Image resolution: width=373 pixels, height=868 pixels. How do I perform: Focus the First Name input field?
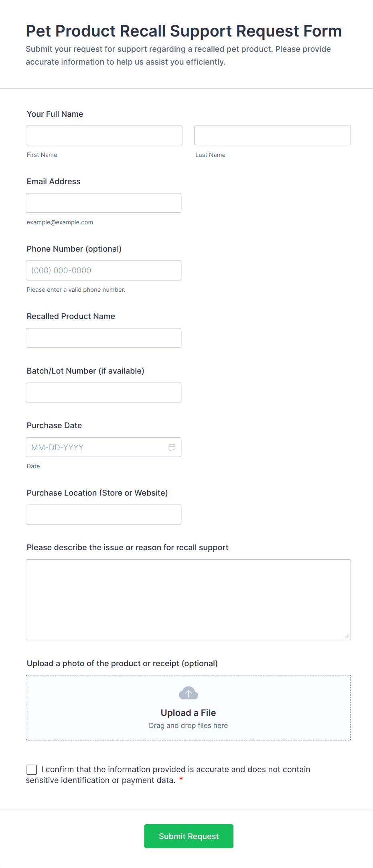coord(104,136)
